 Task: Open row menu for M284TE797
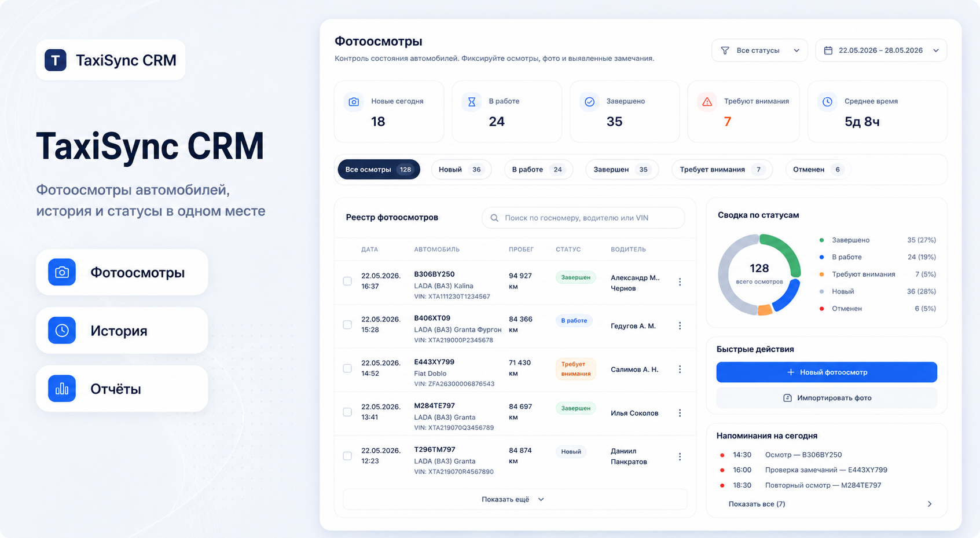680,413
